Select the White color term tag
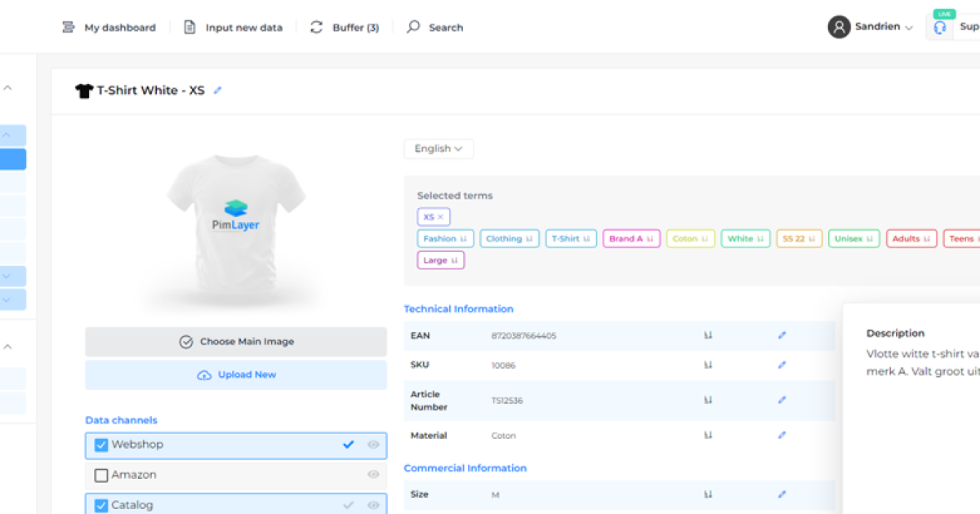The height and width of the screenshot is (514, 980). [745, 239]
